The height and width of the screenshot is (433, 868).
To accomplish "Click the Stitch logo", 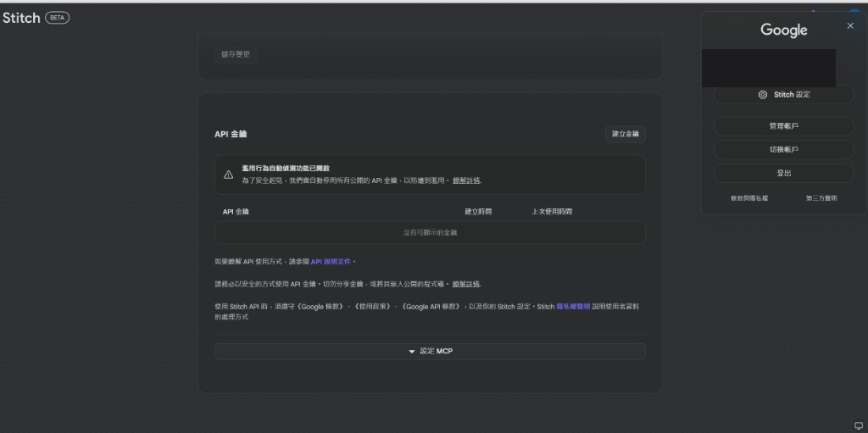I will pyautogui.click(x=21, y=18).
